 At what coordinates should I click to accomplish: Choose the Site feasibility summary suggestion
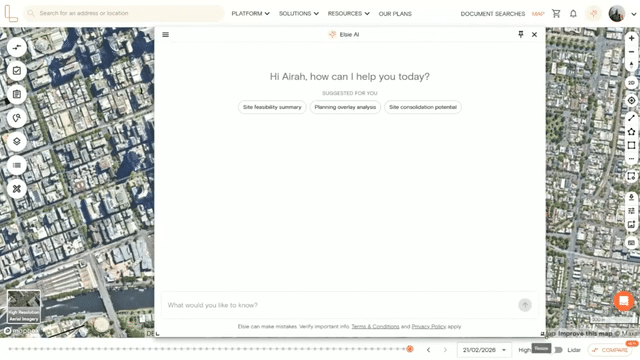point(272,107)
